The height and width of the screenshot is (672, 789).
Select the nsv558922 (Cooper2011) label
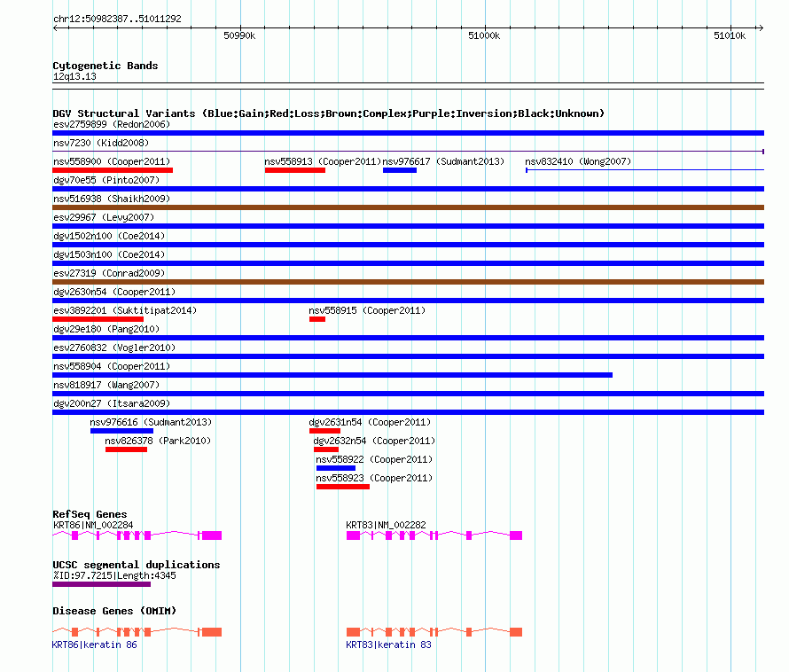tap(374, 459)
